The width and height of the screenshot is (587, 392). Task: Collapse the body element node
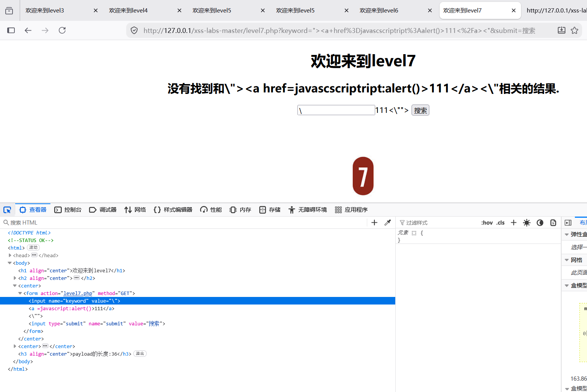[10, 263]
